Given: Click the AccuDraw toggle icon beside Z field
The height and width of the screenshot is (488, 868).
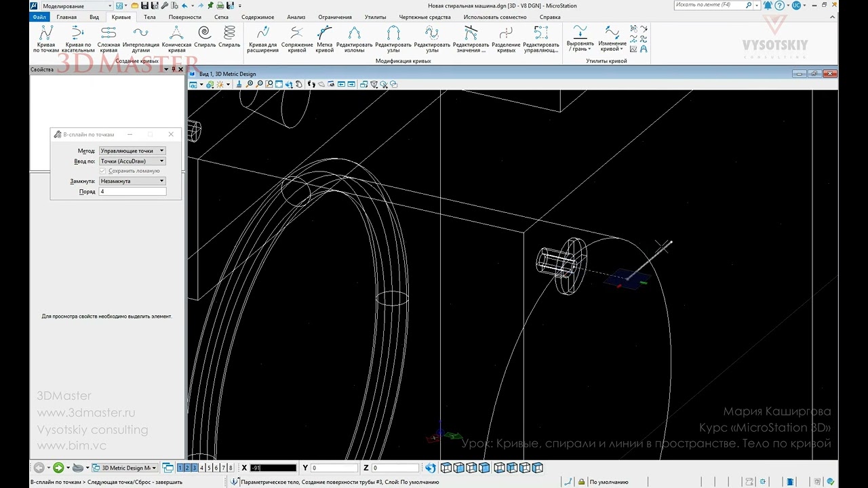Looking at the screenshot, I should 431,468.
